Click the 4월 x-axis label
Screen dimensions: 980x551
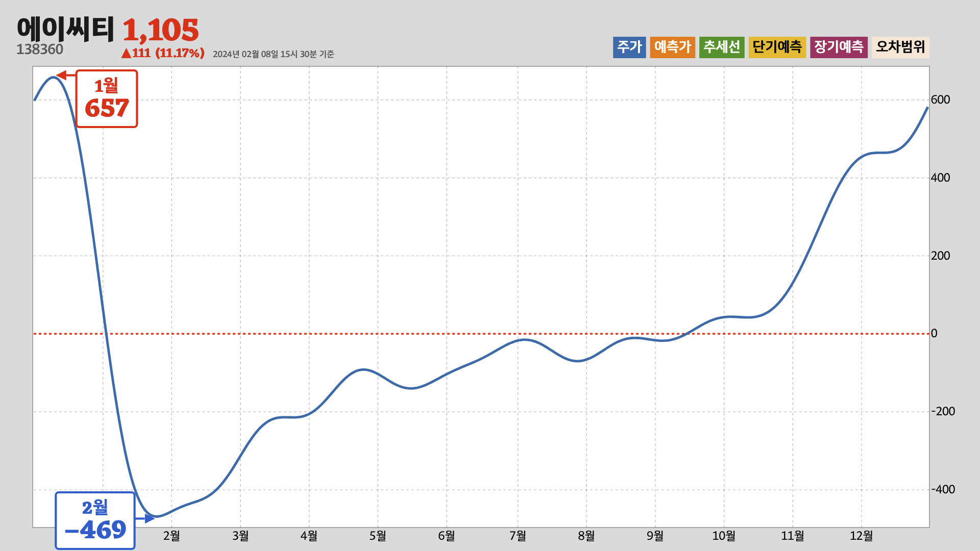309,536
